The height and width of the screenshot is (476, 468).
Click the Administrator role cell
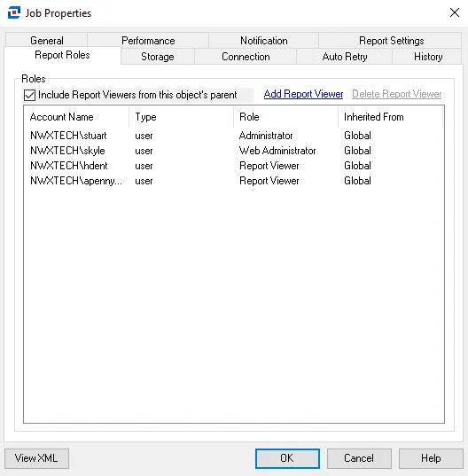(266, 136)
